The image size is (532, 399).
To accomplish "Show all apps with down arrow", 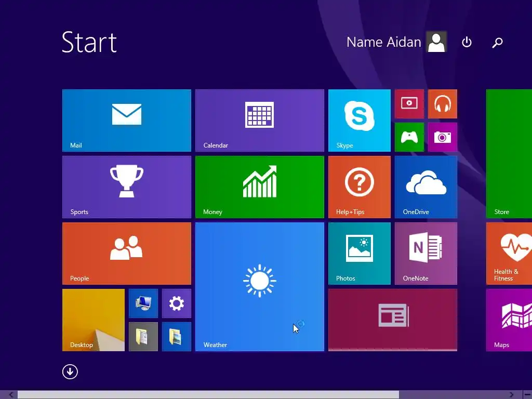I will click(x=70, y=371).
